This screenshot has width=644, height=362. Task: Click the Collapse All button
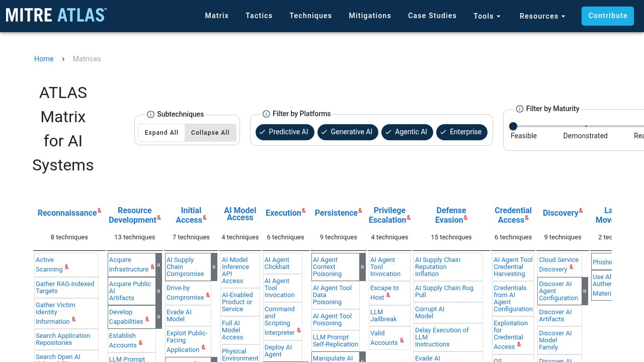coord(210,133)
